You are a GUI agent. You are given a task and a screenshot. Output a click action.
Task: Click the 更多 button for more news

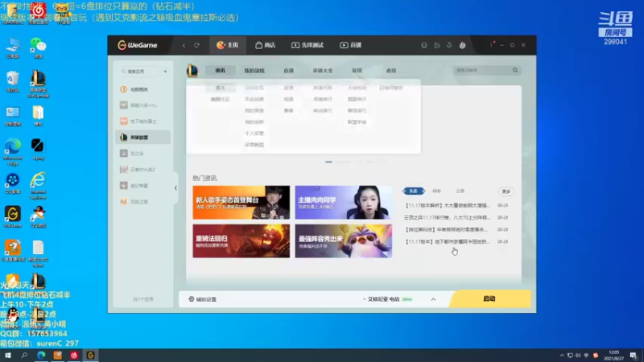pos(506,191)
